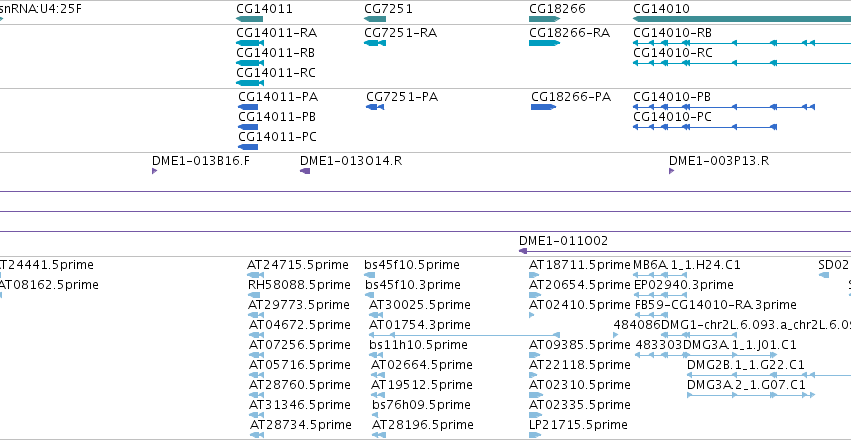This screenshot has width=851, height=440.
Task: Click the EP02940.3prime label
Action: [x=684, y=285]
